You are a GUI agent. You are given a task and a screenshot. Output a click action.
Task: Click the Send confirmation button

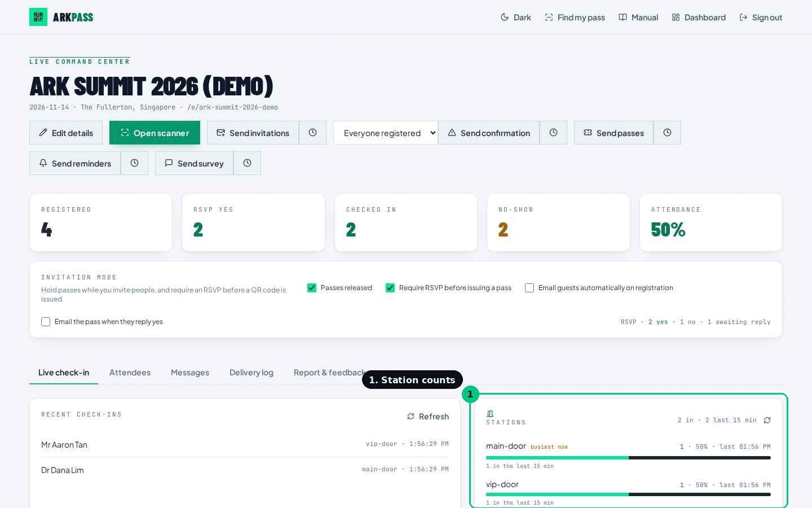point(489,133)
